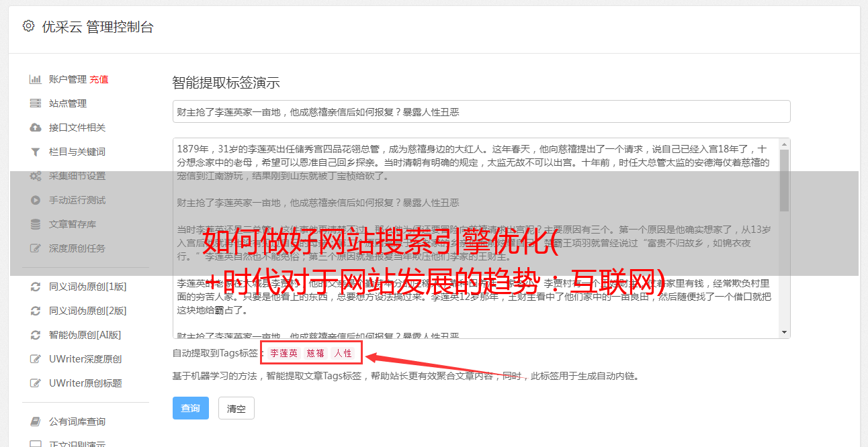Select the server icon next to 站点管理
The image size is (868, 447).
tap(36, 103)
